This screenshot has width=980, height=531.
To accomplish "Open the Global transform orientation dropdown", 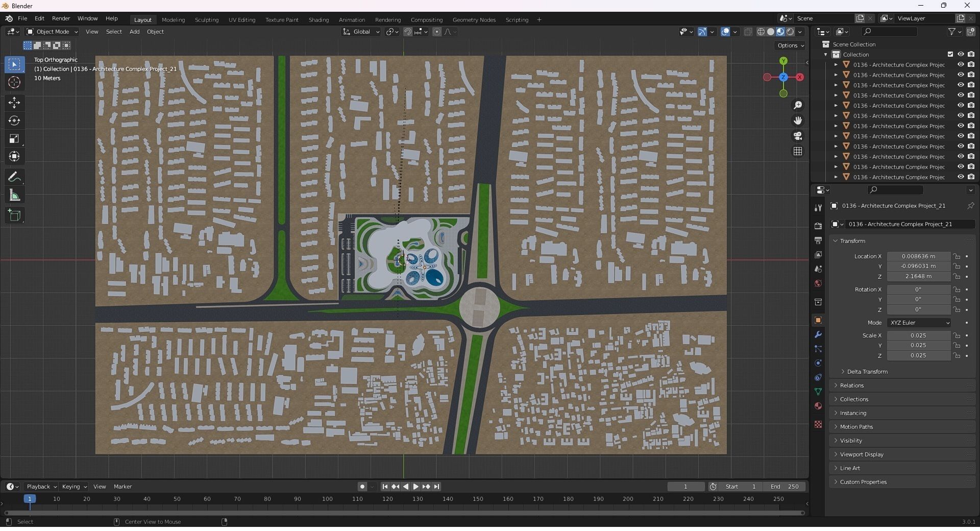I will (361, 32).
